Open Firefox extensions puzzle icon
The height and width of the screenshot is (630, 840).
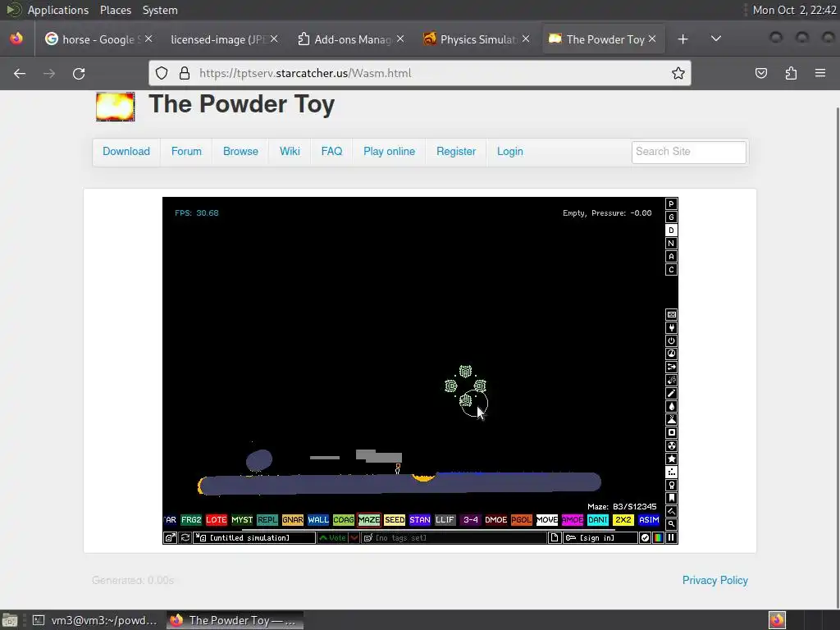(792, 73)
